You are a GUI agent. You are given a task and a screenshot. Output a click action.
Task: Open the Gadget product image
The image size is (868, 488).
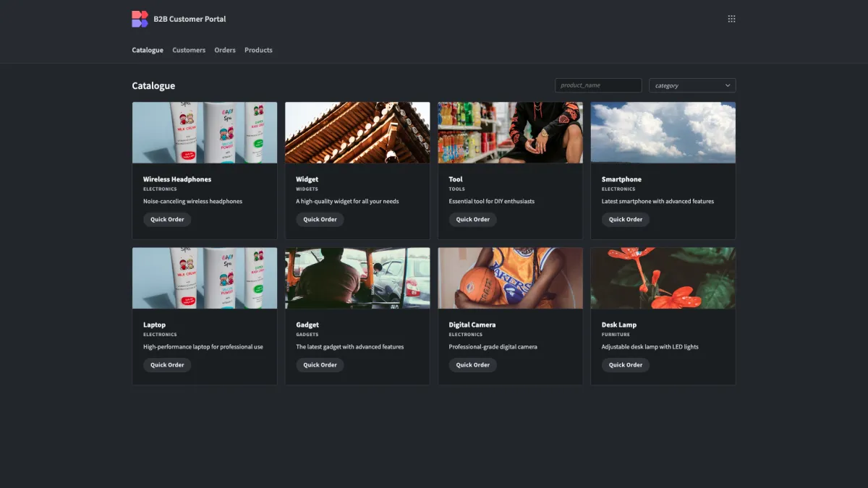pos(357,278)
